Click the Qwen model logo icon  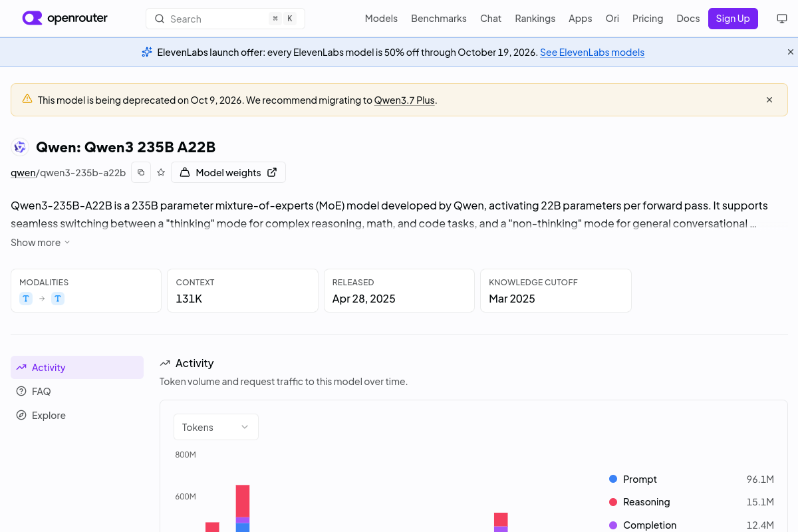click(x=20, y=147)
